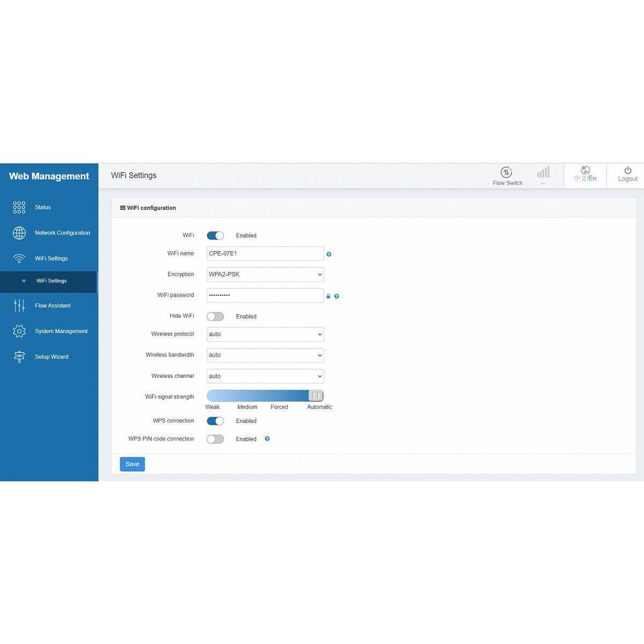Viewport: 644px width, 644px height.
Task: Turn off the WPS connection toggle
Action: tap(215, 421)
